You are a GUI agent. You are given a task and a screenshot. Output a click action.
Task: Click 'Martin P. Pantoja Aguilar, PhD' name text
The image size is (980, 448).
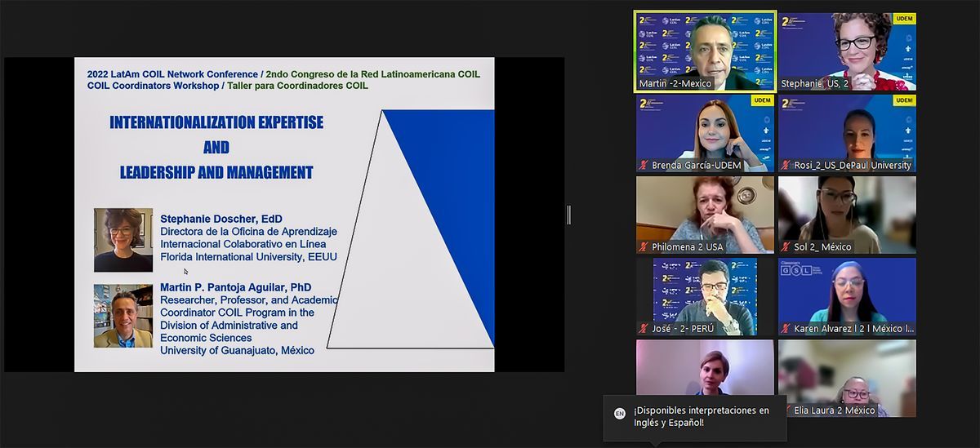[236, 287]
